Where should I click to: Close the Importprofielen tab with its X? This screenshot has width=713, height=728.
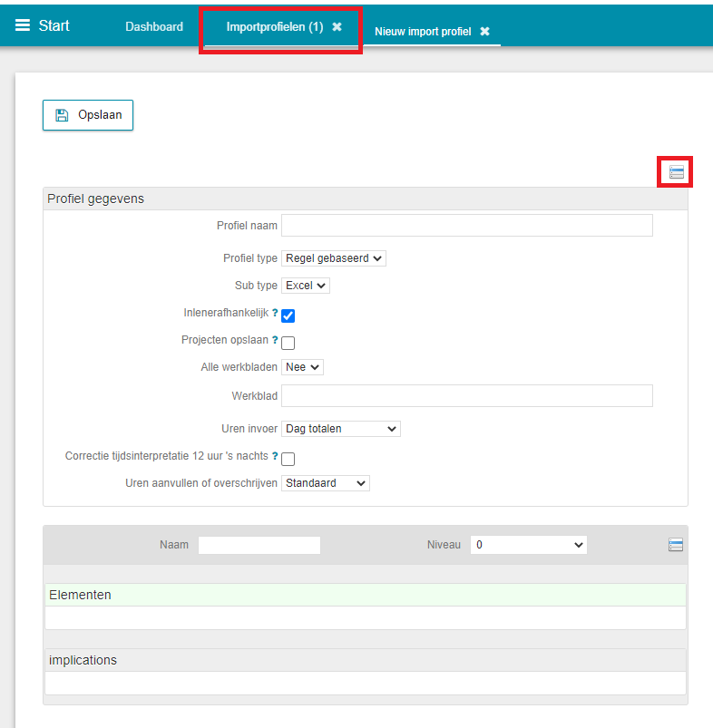[337, 27]
